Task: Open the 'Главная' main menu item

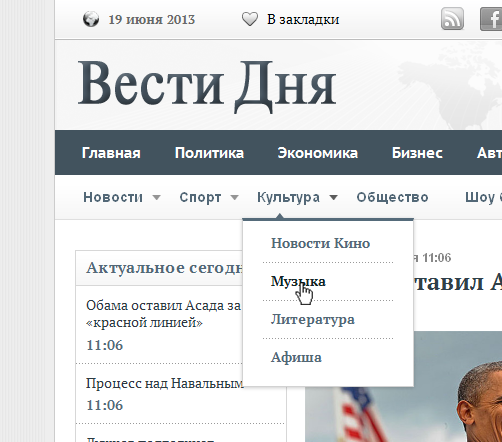Action: point(111,153)
